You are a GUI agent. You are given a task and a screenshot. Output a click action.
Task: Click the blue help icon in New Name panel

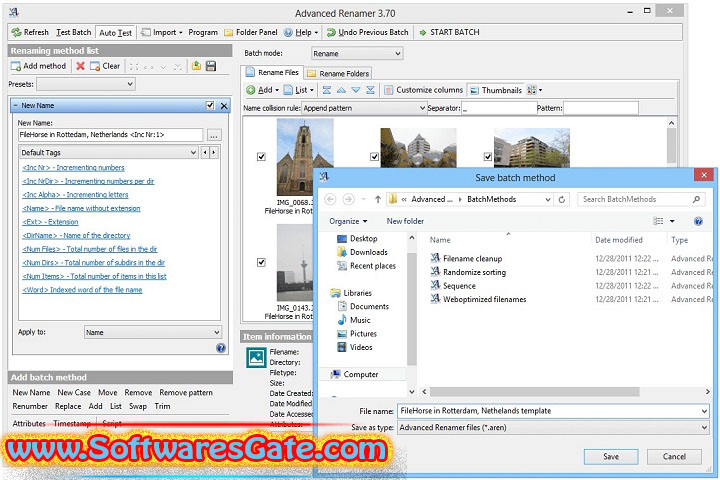(x=221, y=348)
